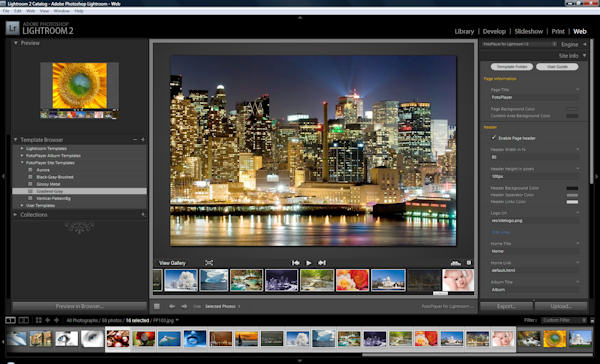Click the Export button

506,307
